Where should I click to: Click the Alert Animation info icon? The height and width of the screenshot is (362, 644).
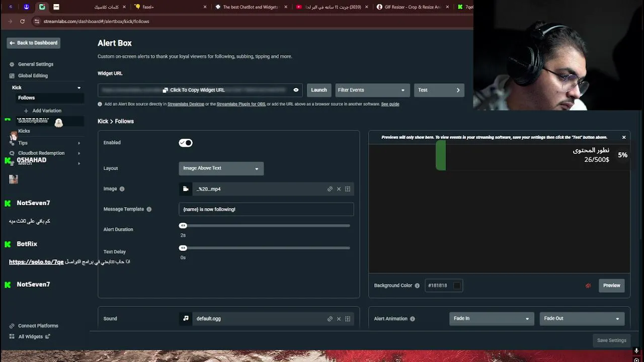[413, 319]
